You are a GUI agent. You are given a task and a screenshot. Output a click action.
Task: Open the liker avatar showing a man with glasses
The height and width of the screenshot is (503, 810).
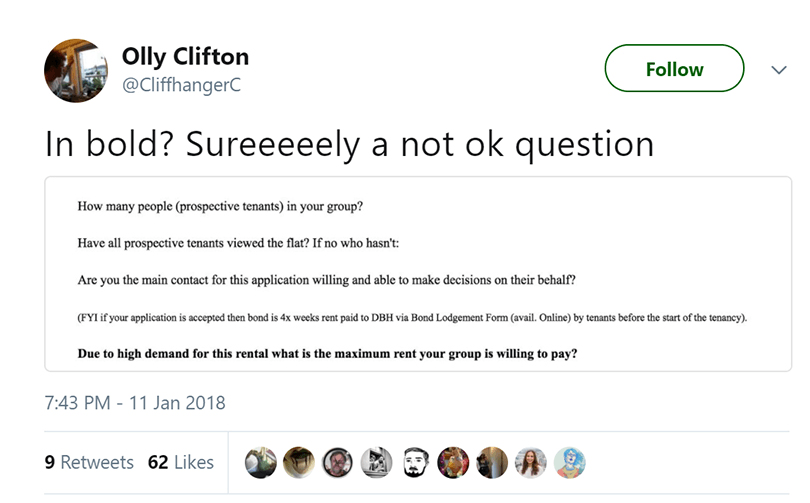[338, 462]
